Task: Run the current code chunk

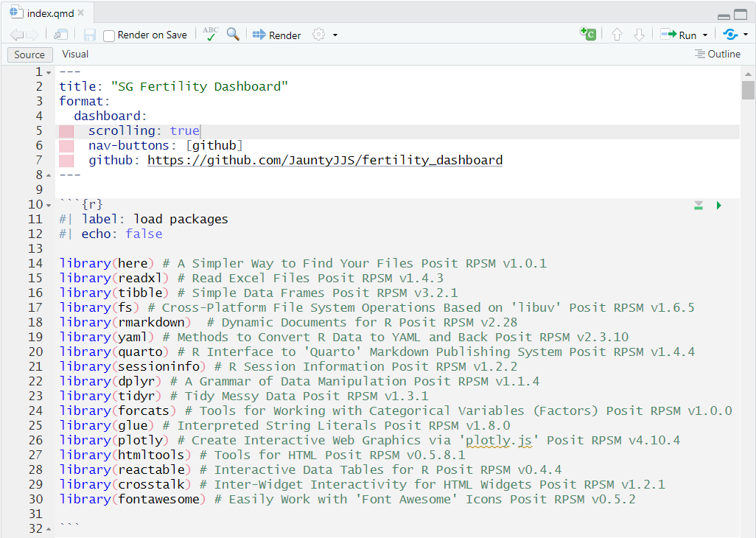Action: (x=718, y=205)
